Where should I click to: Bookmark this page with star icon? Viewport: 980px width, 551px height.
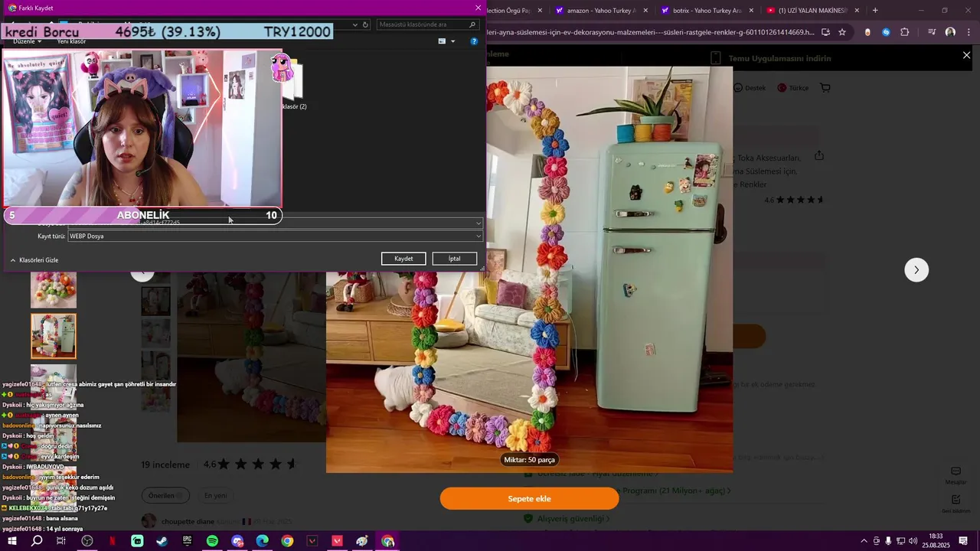[842, 32]
